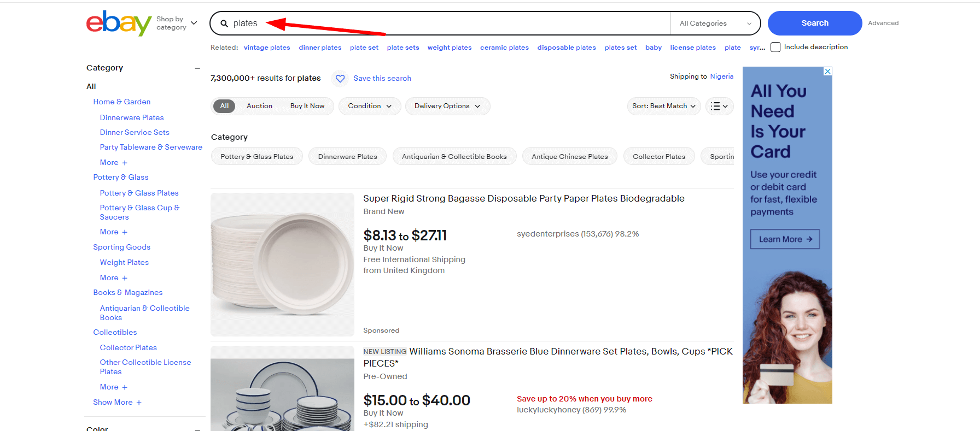Click the magnifying glass search icon
Image resolution: width=980 pixels, height=431 pixels.
click(x=224, y=23)
